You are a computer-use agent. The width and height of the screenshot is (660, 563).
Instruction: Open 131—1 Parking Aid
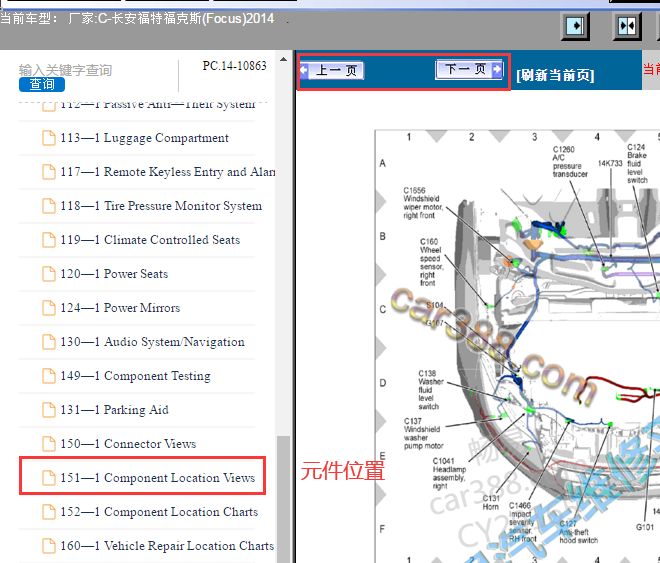point(114,410)
